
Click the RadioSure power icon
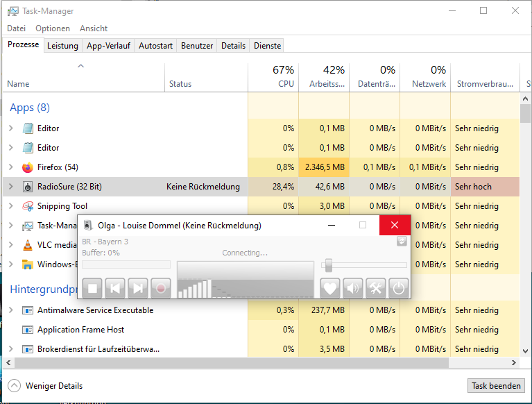coord(398,288)
